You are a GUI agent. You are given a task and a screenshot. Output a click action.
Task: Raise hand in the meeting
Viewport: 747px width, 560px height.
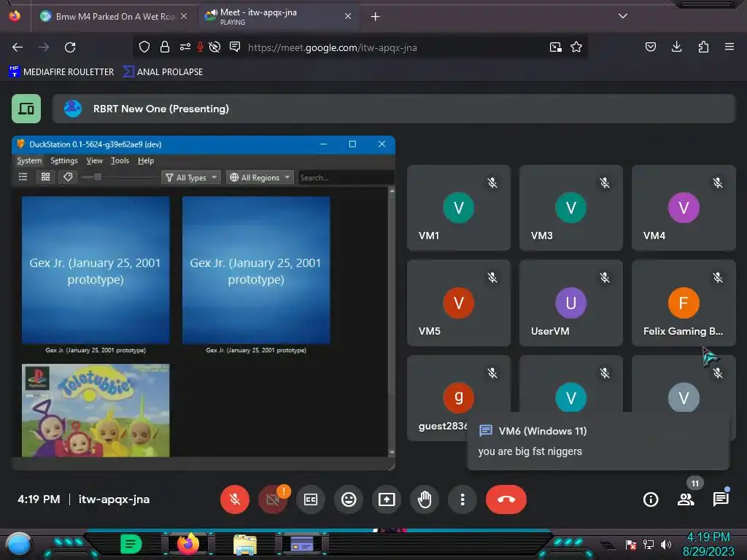tap(425, 499)
